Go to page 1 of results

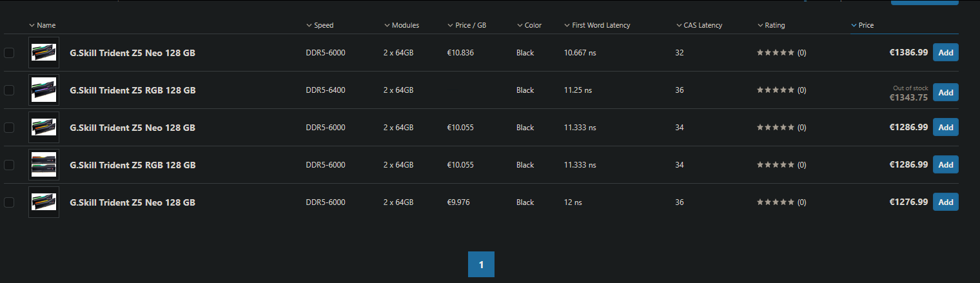click(481, 264)
